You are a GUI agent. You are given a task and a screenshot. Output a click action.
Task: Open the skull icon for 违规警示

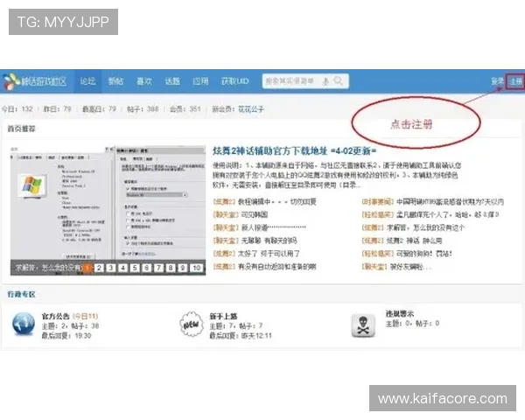363,325
